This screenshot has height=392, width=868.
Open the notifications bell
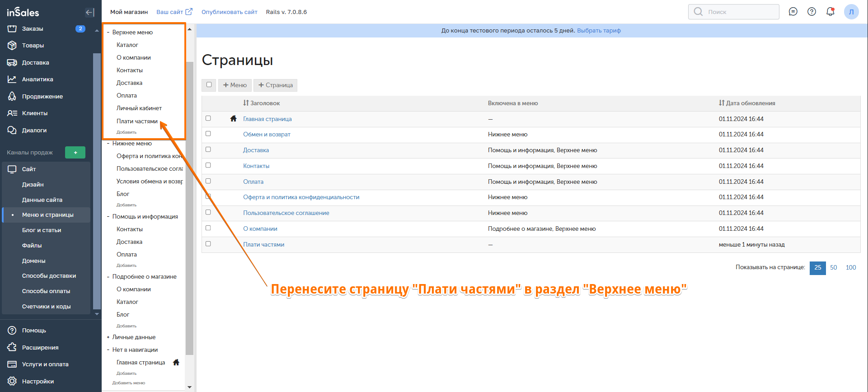tap(830, 12)
